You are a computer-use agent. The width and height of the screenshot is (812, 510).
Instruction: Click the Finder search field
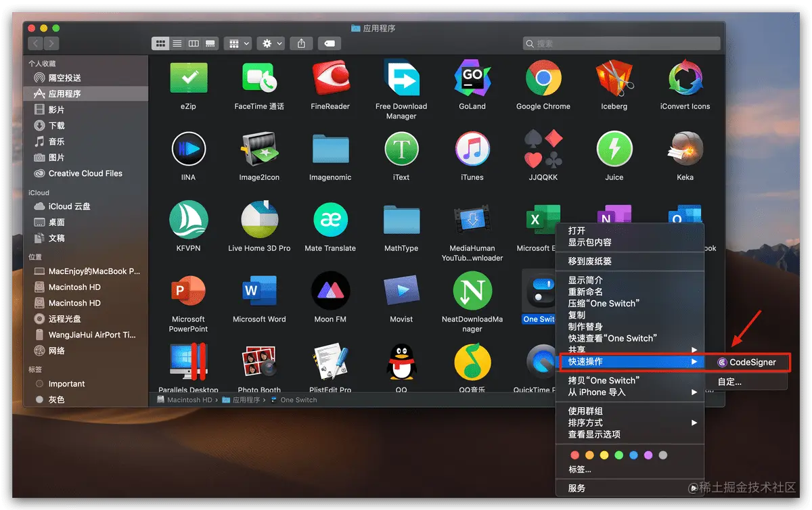(621, 43)
